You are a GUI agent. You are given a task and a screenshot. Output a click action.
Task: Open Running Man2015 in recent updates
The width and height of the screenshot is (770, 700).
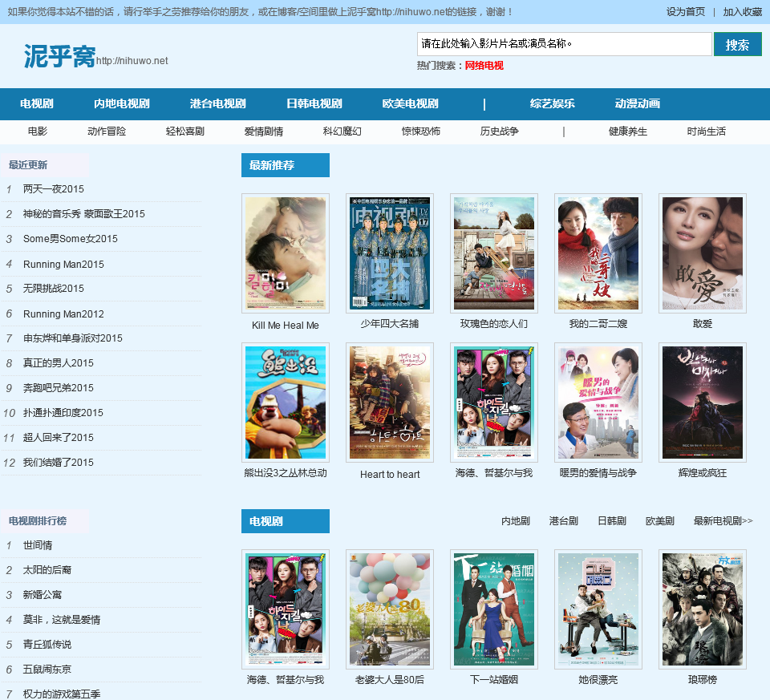point(63,264)
